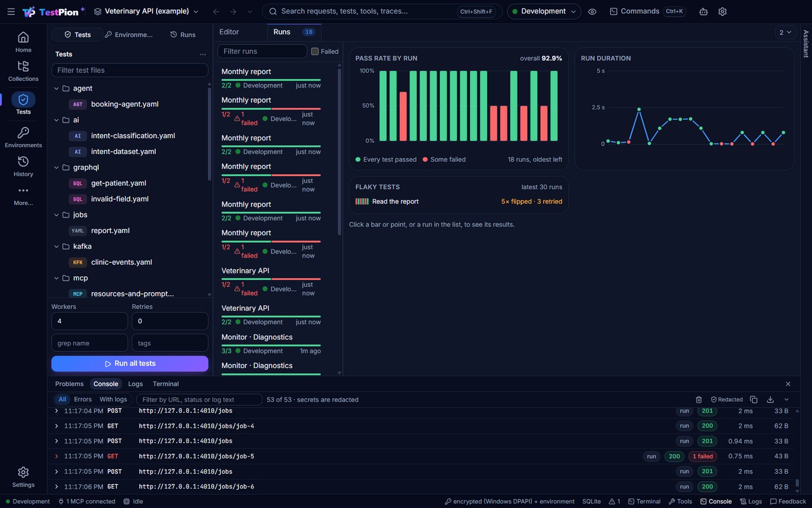
Task: Open Collections in sidebar
Action: [x=23, y=71]
